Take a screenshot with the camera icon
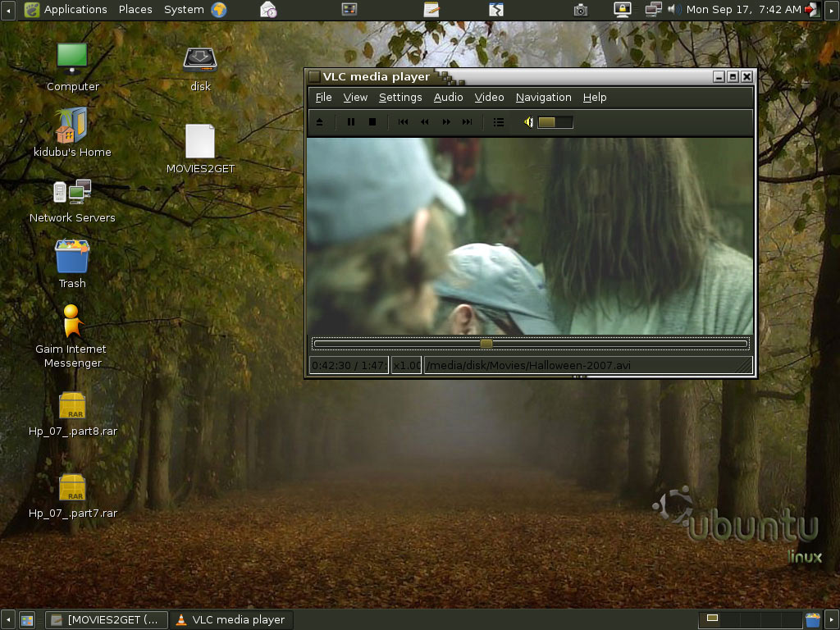840x630 pixels. click(x=581, y=10)
